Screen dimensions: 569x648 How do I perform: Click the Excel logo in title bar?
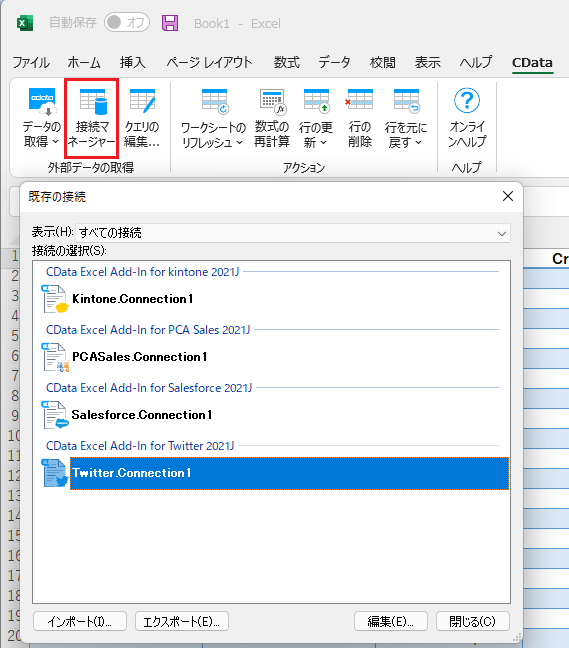click(25, 23)
